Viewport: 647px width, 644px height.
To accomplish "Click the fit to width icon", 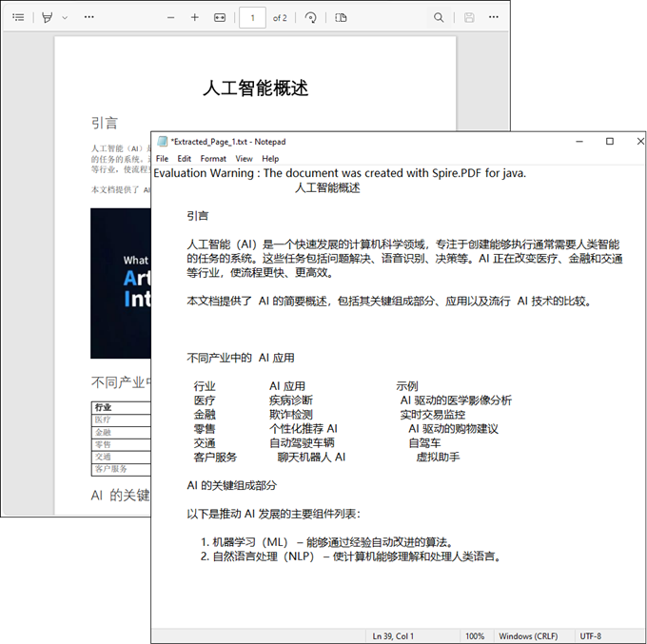I will pos(220,17).
